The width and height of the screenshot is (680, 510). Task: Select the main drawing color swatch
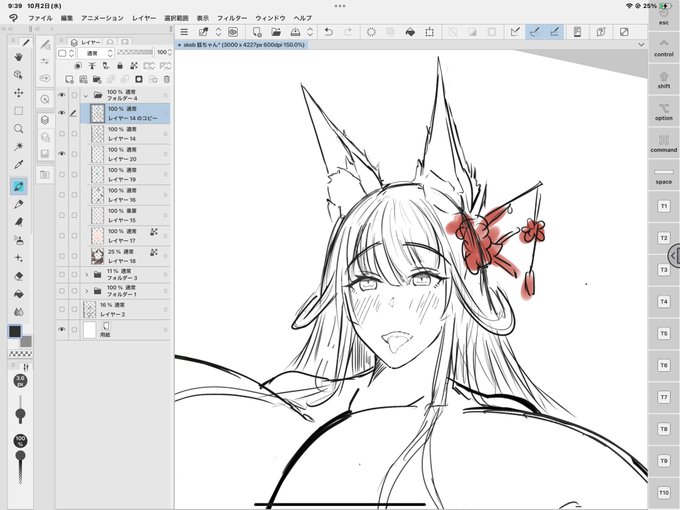point(15,331)
